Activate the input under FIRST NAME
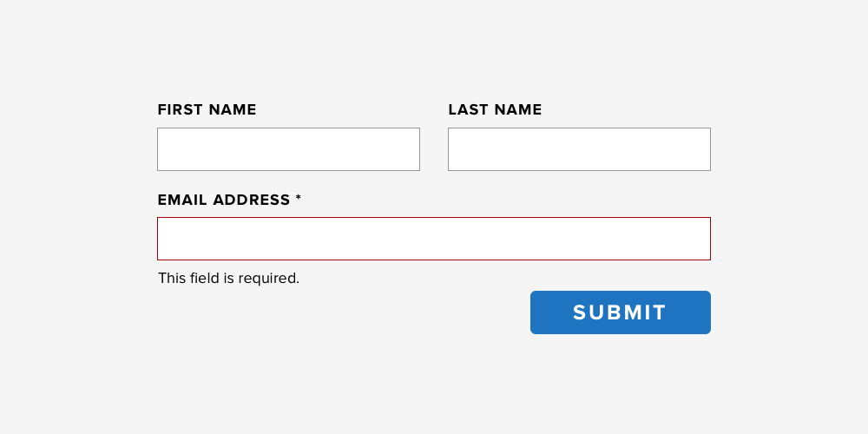The width and height of the screenshot is (868, 434). tap(288, 149)
